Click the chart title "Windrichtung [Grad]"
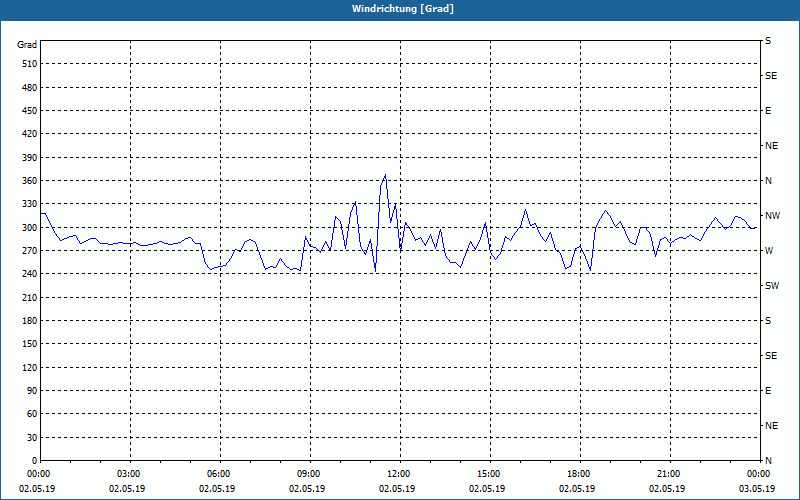The height and width of the screenshot is (500, 800). (403, 9)
